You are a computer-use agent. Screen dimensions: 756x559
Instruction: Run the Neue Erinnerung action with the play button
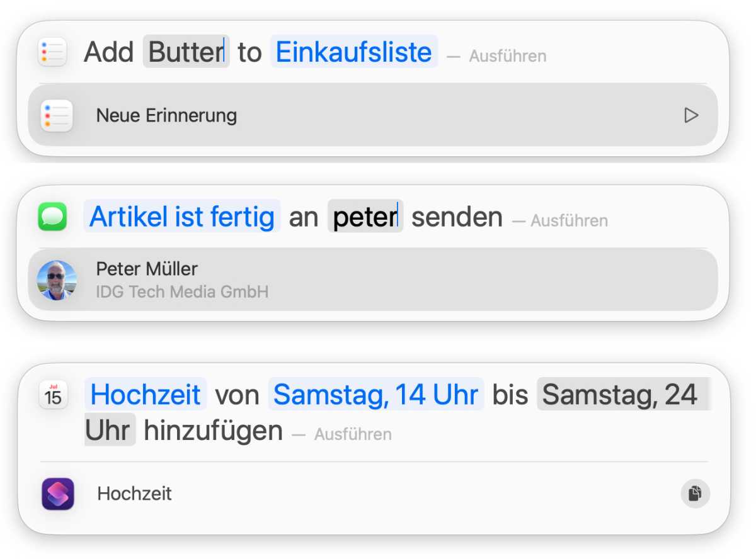click(x=691, y=115)
